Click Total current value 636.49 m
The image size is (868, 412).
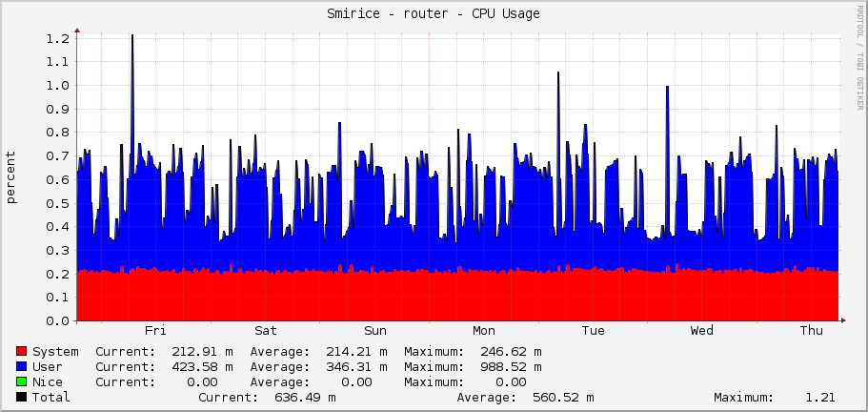[x=305, y=397]
